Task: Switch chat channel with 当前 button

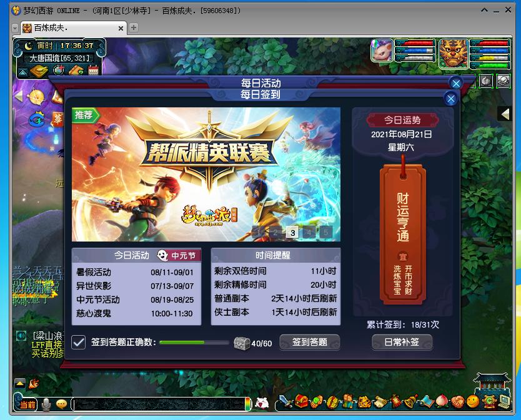Action: (28, 405)
